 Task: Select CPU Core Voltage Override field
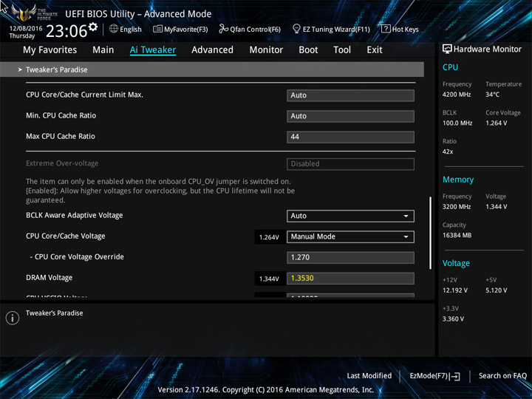click(350, 258)
